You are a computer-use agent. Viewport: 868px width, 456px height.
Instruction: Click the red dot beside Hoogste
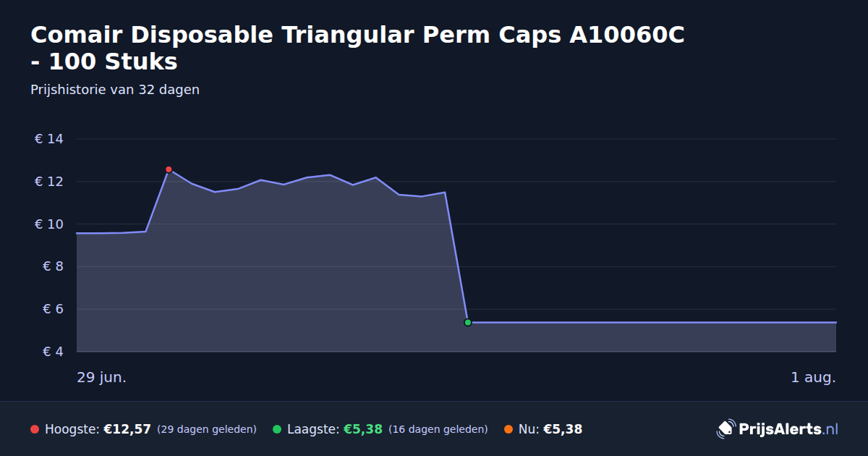click(x=35, y=429)
